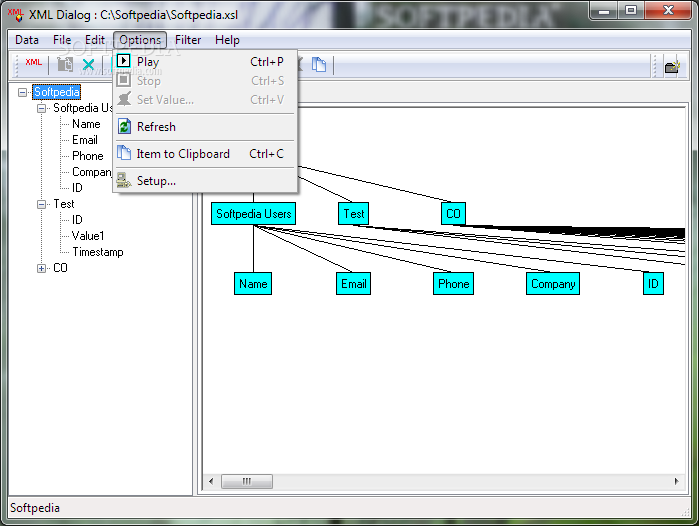Click the Softpedia status bar text
Image resolution: width=699 pixels, height=526 pixels.
35,508
